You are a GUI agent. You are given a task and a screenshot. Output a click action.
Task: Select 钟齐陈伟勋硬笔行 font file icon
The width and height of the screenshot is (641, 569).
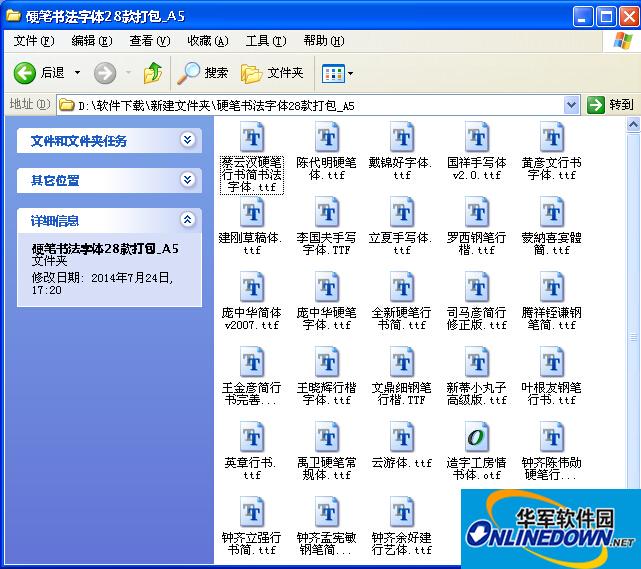coord(552,437)
